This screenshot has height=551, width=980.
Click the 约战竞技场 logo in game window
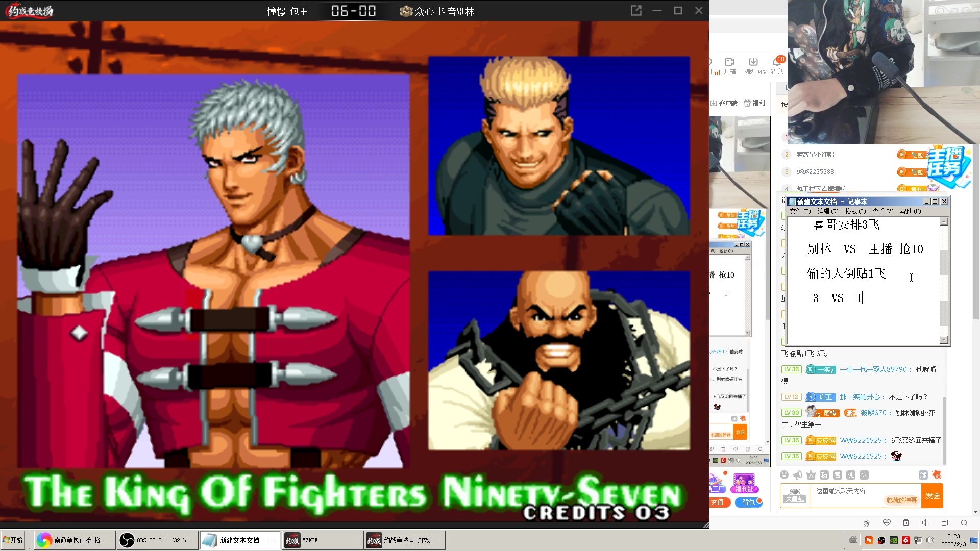tap(30, 11)
